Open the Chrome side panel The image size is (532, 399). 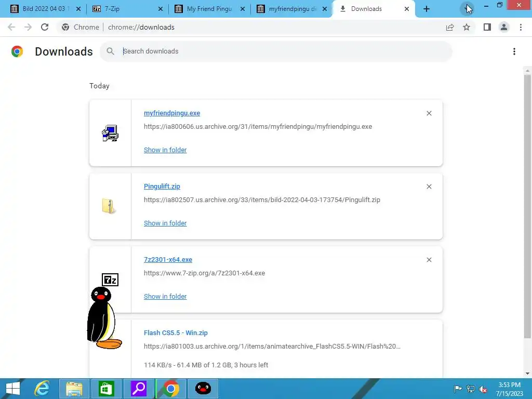pos(487,27)
